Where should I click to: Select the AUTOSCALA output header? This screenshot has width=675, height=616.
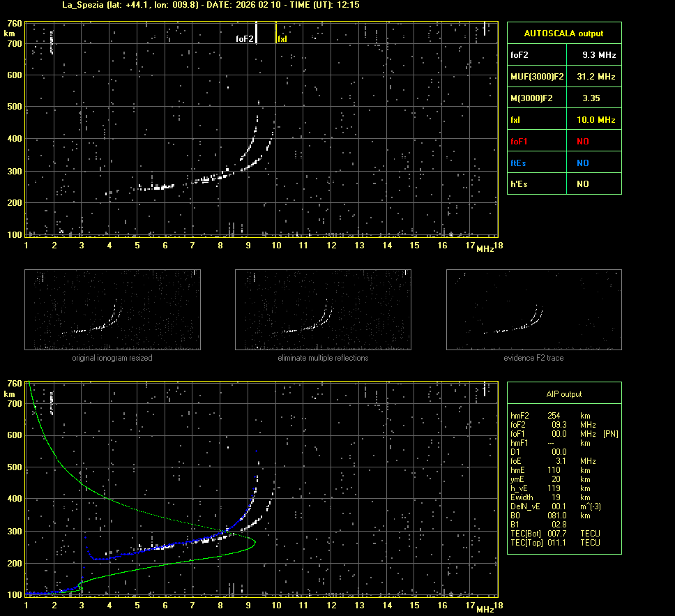click(x=563, y=33)
